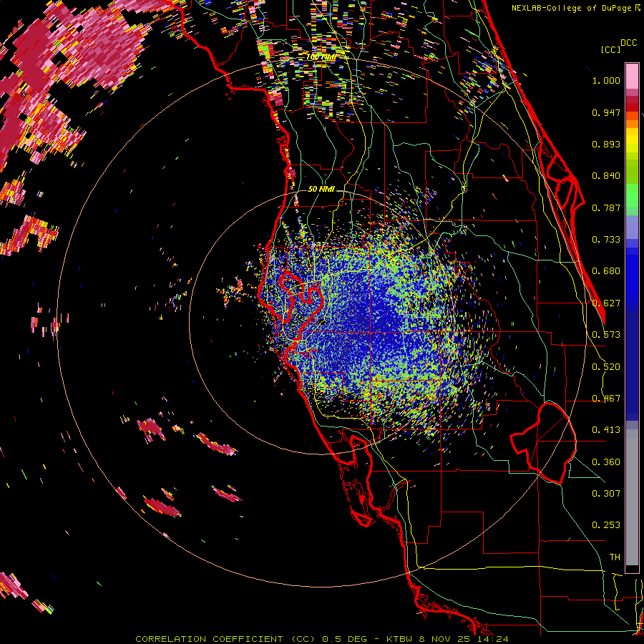Click the 0.307 scale value

point(606,494)
